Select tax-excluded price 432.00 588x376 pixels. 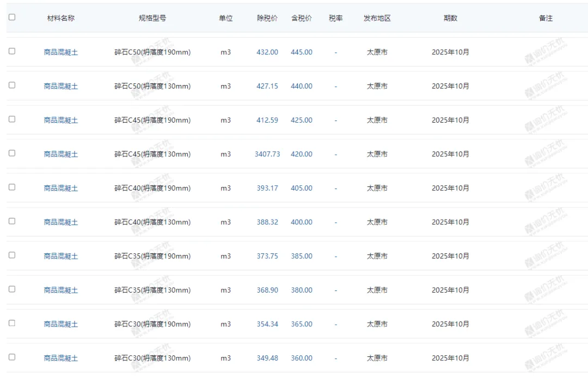tap(267, 52)
